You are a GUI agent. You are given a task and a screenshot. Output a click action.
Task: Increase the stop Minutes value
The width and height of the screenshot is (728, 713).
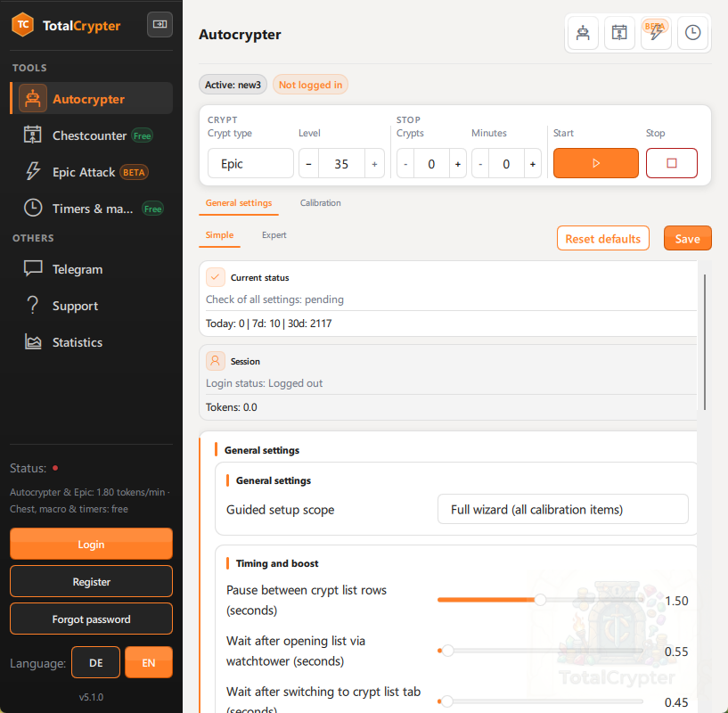533,163
